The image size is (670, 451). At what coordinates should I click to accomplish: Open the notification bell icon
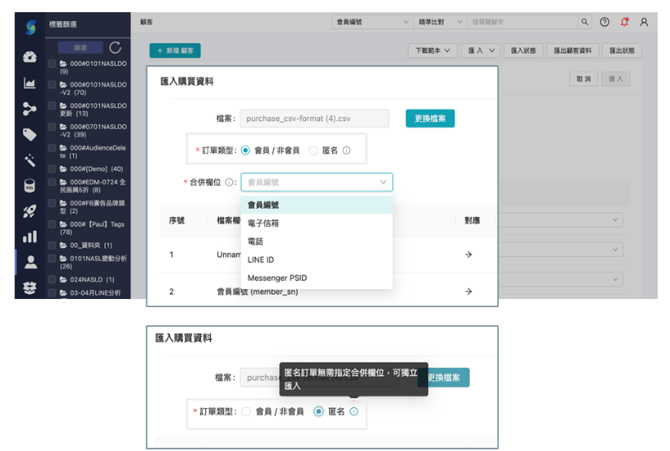click(x=625, y=22)
